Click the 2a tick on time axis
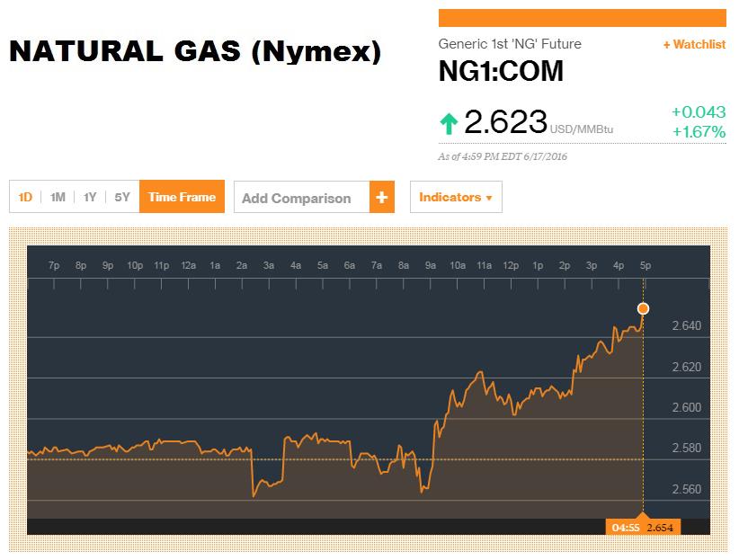739x560 pixels. point(242,265)
